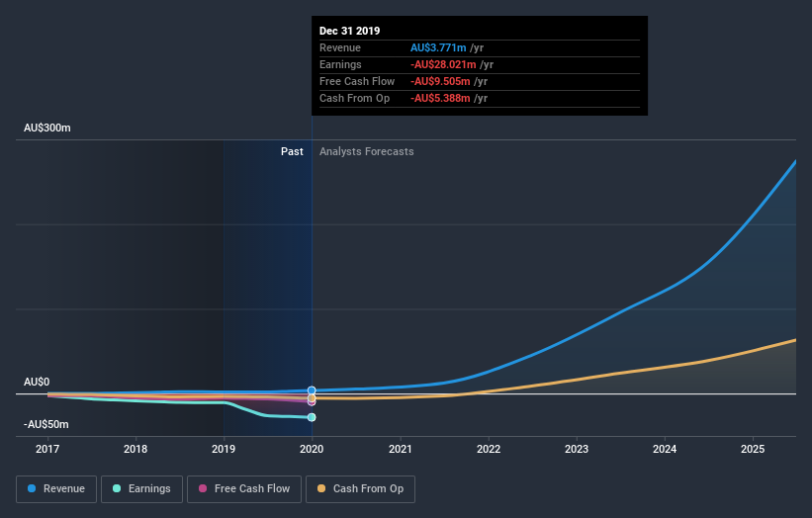
Task: Click the teal dot in Earnings legend
Action: click(117, 488)
